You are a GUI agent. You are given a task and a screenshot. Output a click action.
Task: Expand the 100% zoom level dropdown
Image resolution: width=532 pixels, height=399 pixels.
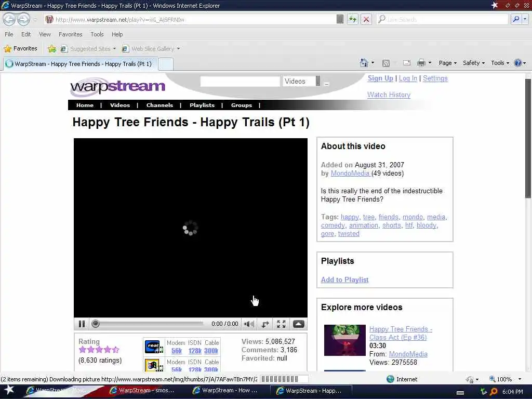point(520,379)
